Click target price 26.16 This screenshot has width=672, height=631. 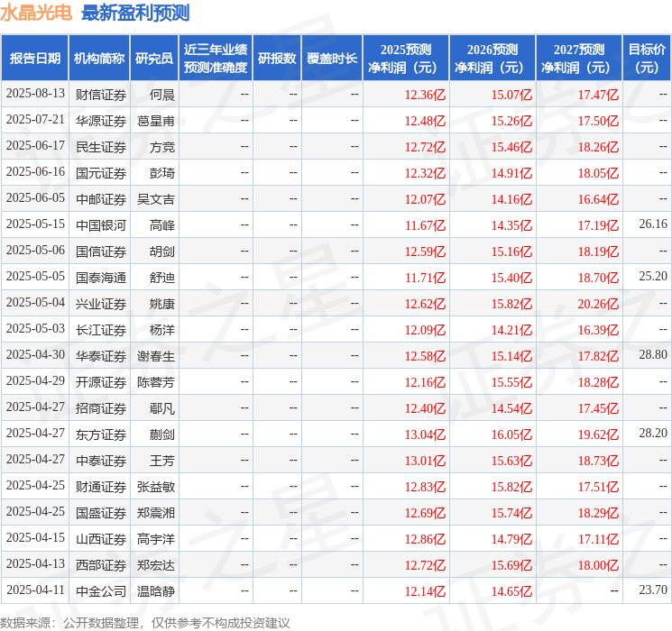(x=653, y=224)
